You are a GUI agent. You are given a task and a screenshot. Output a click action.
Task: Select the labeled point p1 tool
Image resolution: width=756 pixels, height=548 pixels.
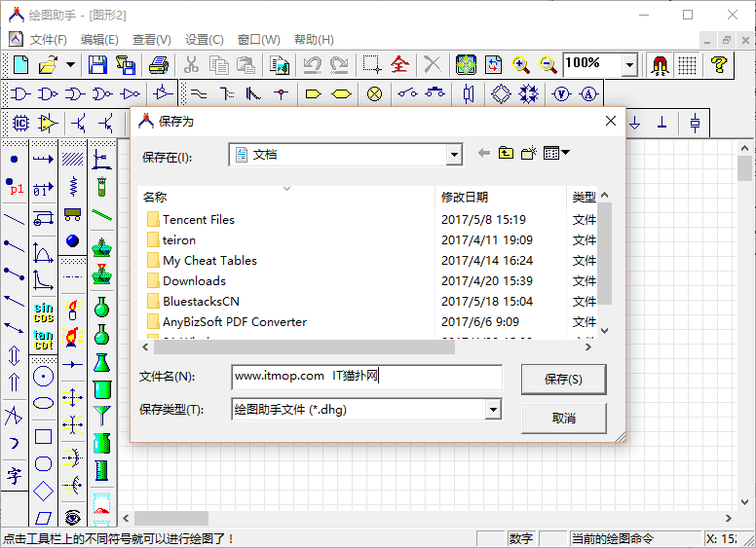pos(15,186)
